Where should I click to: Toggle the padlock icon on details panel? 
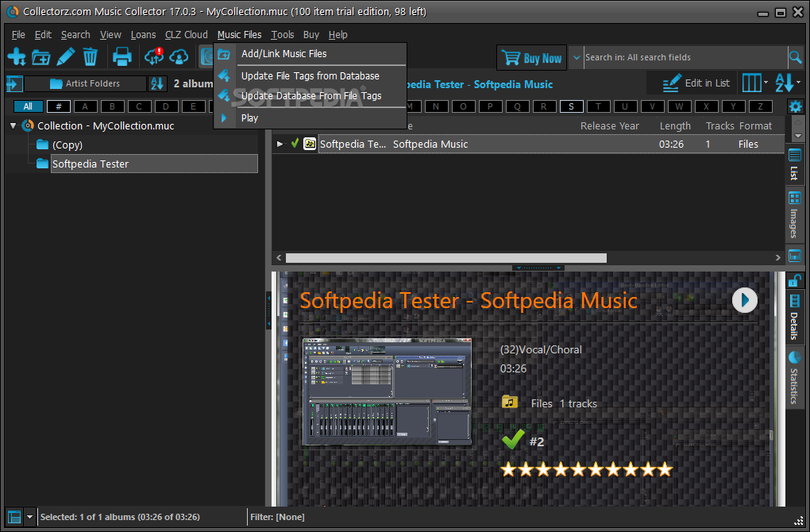click(794, 280)
